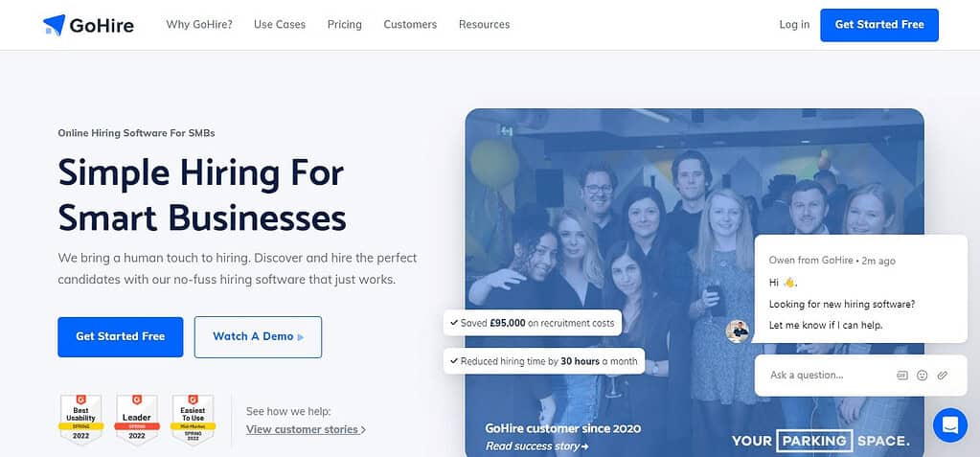Screen dimensions: 980x457
Task: Click the Reduced hiring time pill
Action: click(544, 361)
